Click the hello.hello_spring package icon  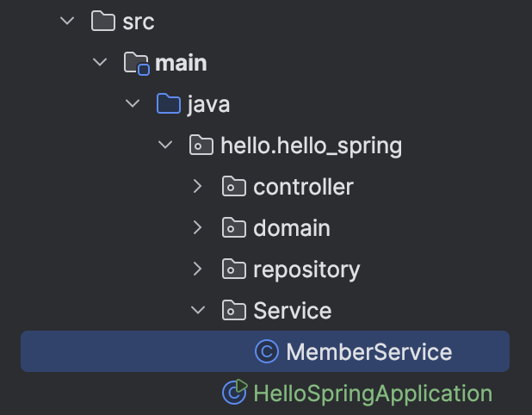tap(201, 145)
